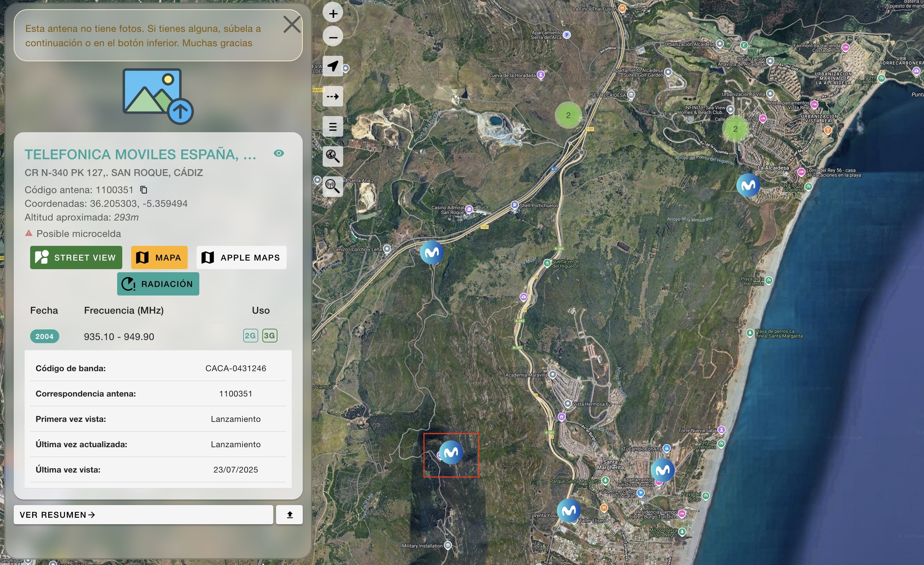
Task: Open location in MAPA
Action: (159, 258)
